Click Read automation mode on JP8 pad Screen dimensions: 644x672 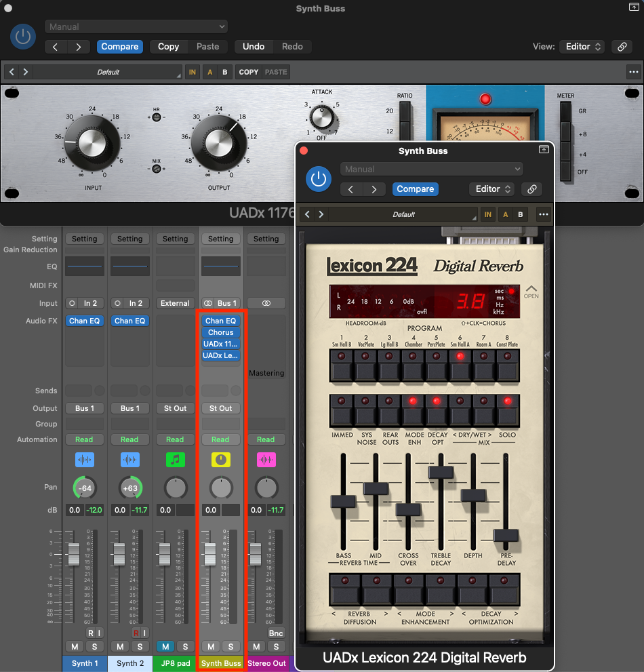(176, 439)
